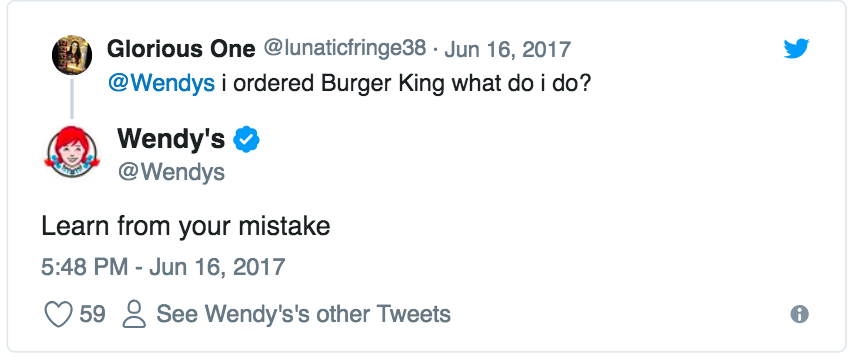Open the Glorious One display name
Image resolution: width=856 pixels, height=362 pixels.
181,49
